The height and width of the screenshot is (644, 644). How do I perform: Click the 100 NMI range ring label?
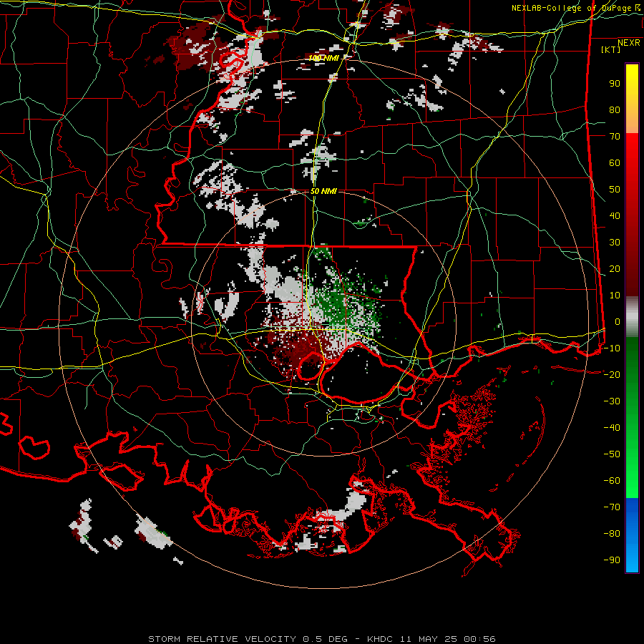(x=323, y=58)
